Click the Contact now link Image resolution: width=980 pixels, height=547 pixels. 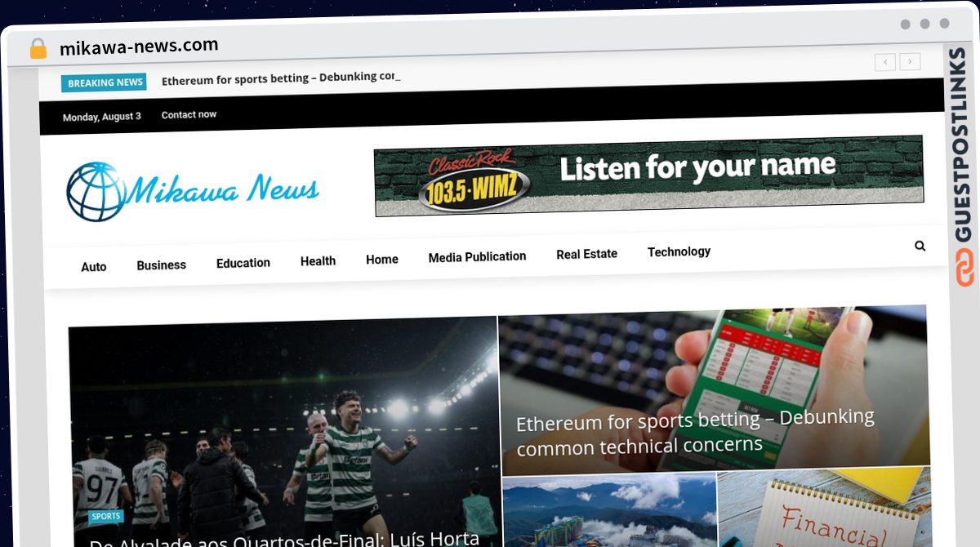coord(189,115)
